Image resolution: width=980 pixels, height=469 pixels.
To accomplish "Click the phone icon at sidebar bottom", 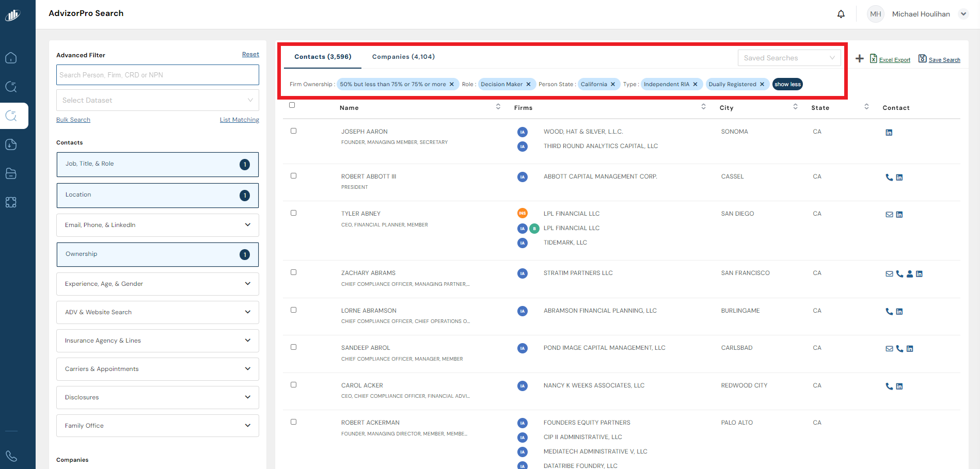I will pyautogui.click(x=11, y=456).
